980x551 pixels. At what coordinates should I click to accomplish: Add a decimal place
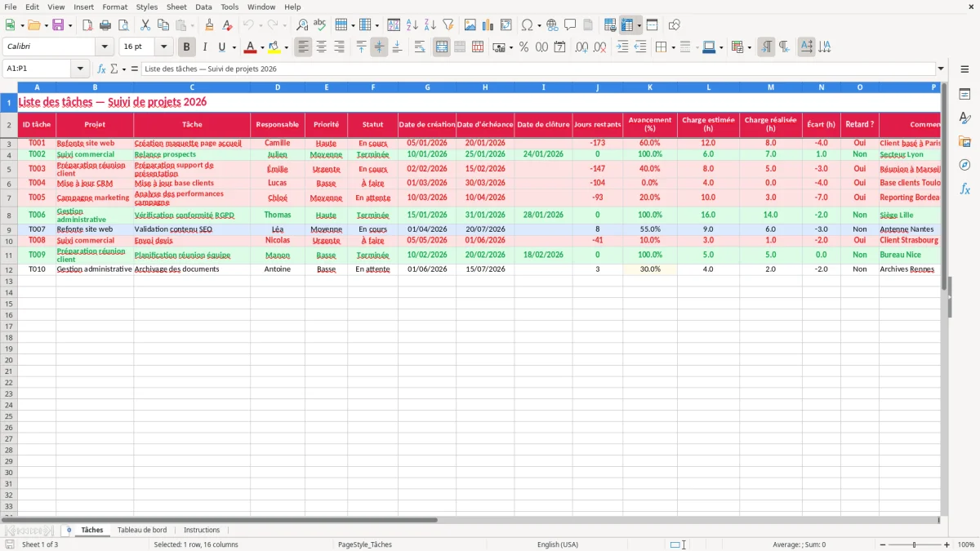pyautogui.click(x=581, y=47)
